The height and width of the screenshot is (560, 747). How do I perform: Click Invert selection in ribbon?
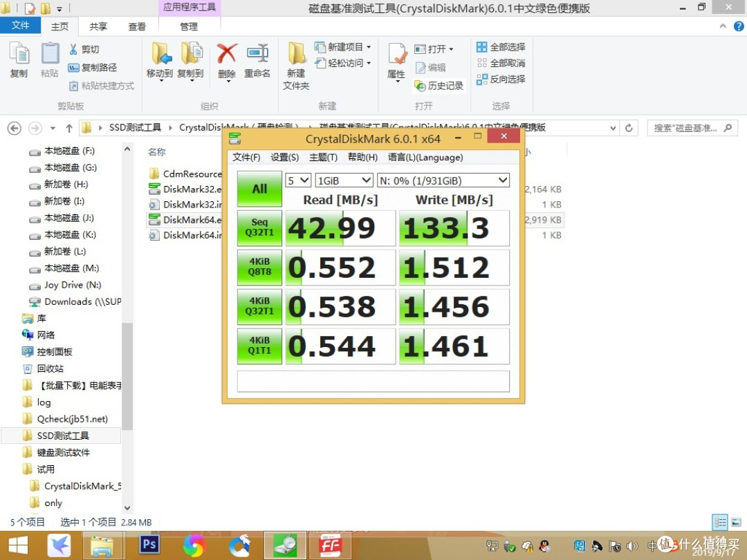tap(501, 79)
